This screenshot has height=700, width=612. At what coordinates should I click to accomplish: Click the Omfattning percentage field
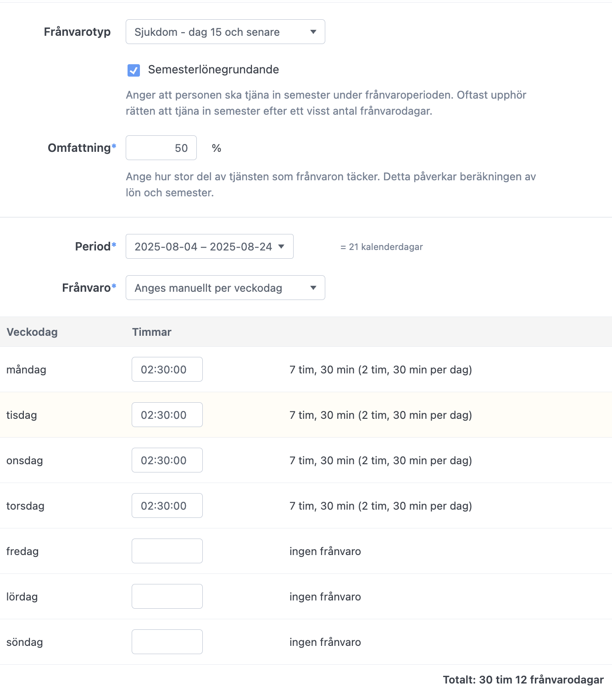click(x=161, y=148)
